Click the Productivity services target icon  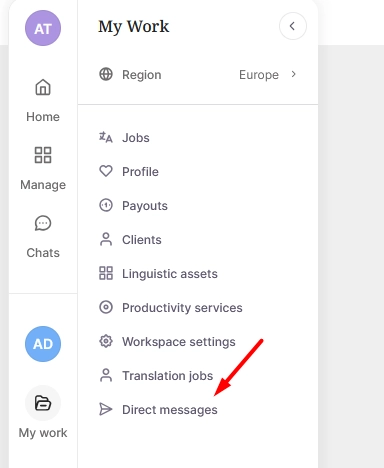[106, 307]
